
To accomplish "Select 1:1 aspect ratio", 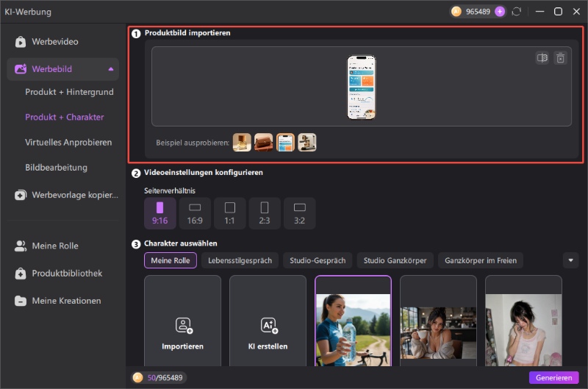I will (x=229, y=213).
